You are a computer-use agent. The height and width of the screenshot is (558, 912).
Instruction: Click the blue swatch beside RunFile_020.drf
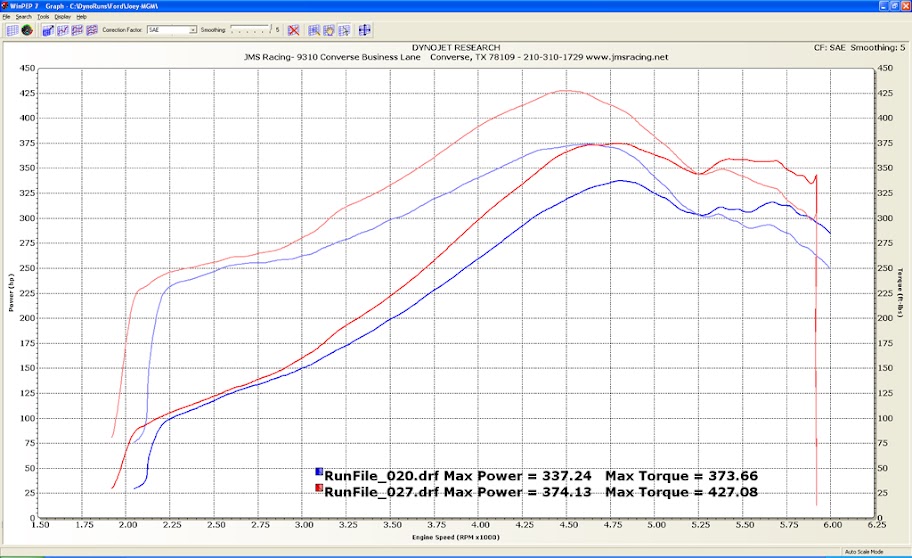pyautogui.click(x=319, y=472)
